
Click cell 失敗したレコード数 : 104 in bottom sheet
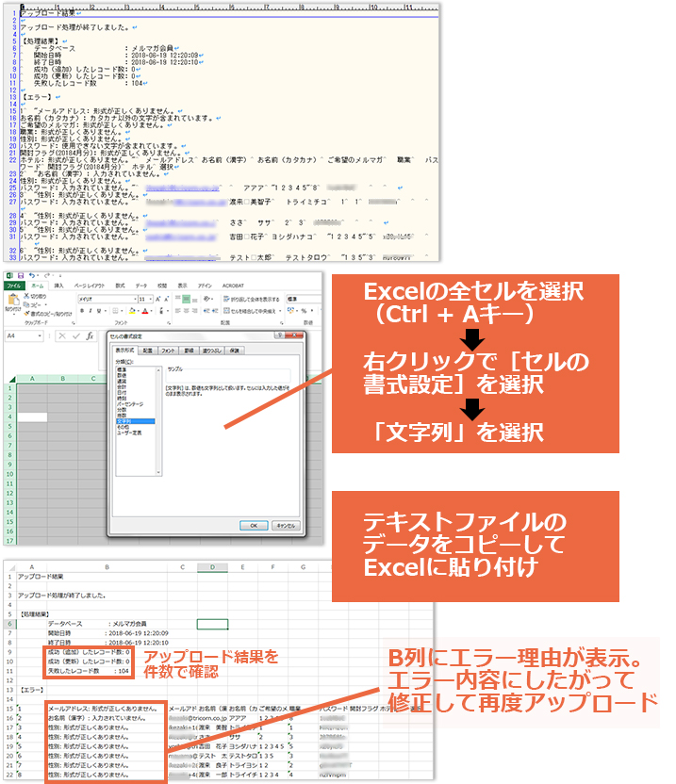coord(89,671)
